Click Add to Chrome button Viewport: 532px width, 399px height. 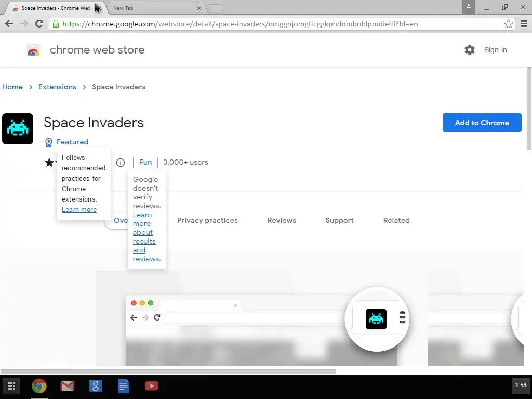(482, 123)
